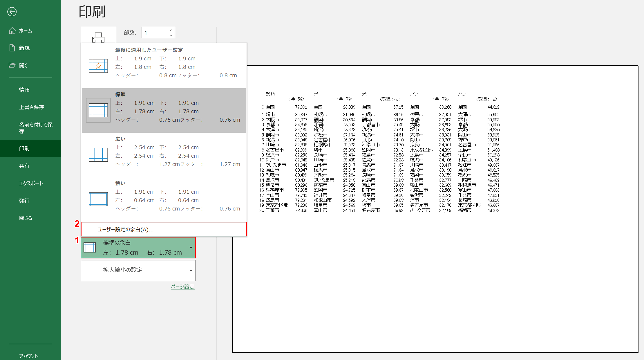644x360 pixels.
Task: Click 宇都宮市 in the preview table
Action: (x=371, y=125)
